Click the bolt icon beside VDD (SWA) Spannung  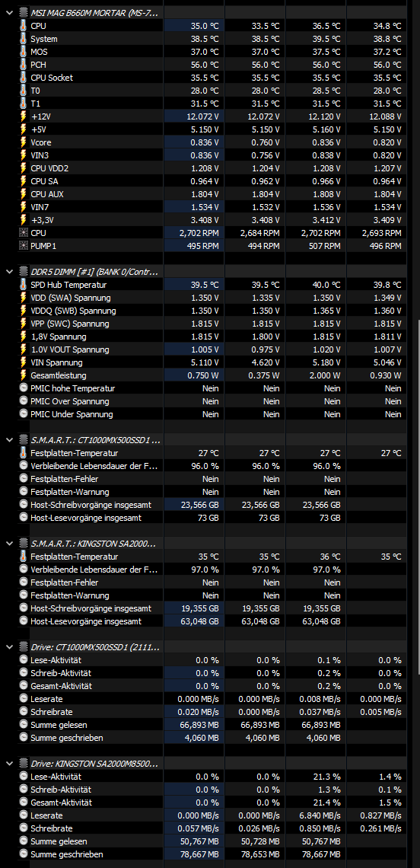pos(24,298)
